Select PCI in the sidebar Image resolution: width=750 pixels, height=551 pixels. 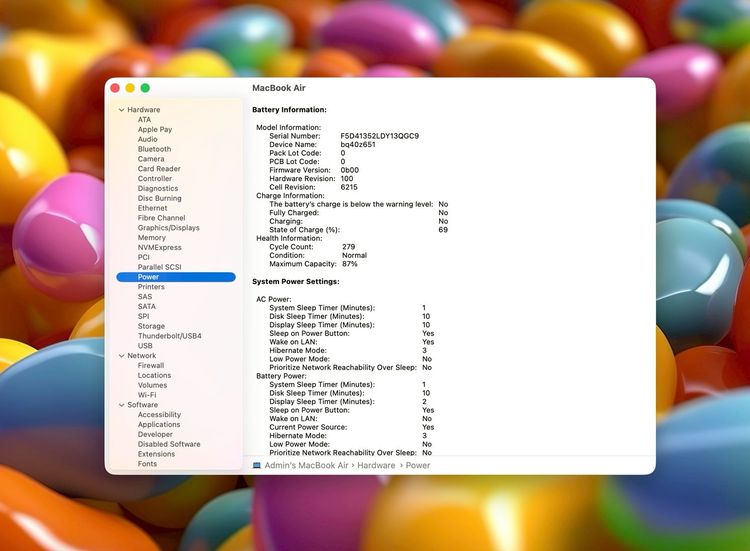point(143,257)
